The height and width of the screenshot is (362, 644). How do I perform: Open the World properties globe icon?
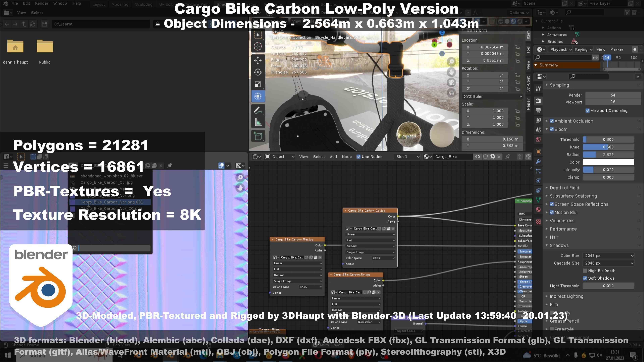pyautogui.click(x=538, y=139)
